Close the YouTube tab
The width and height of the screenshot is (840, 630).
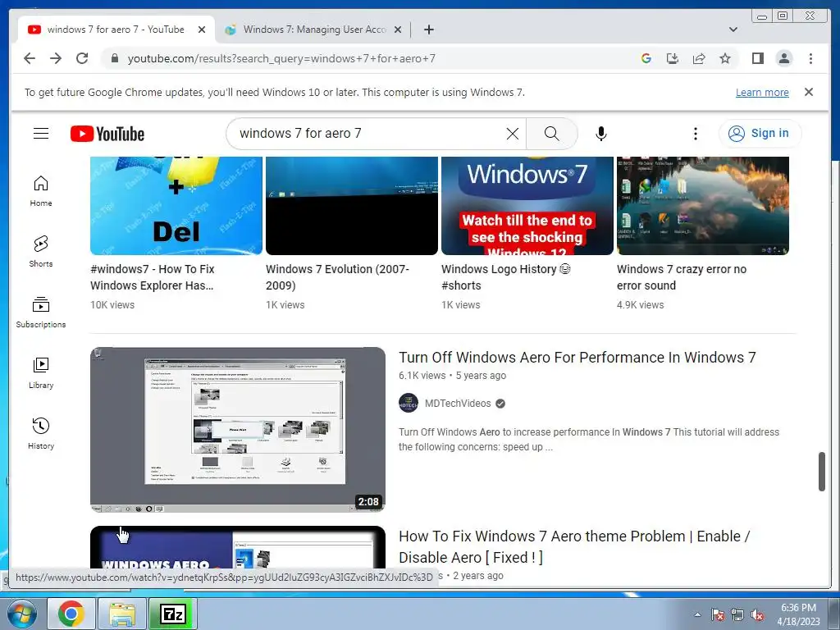202,30
